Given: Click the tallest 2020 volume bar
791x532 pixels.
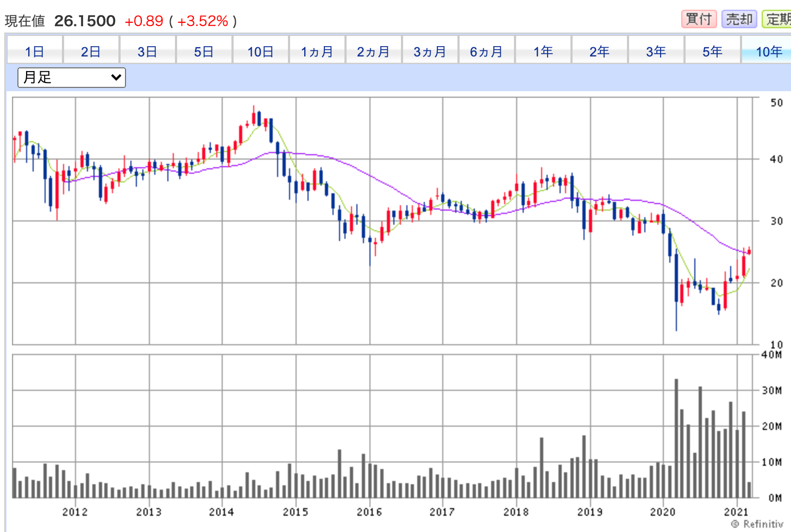Looking at the screenshot, I should (x=676, y=438).
